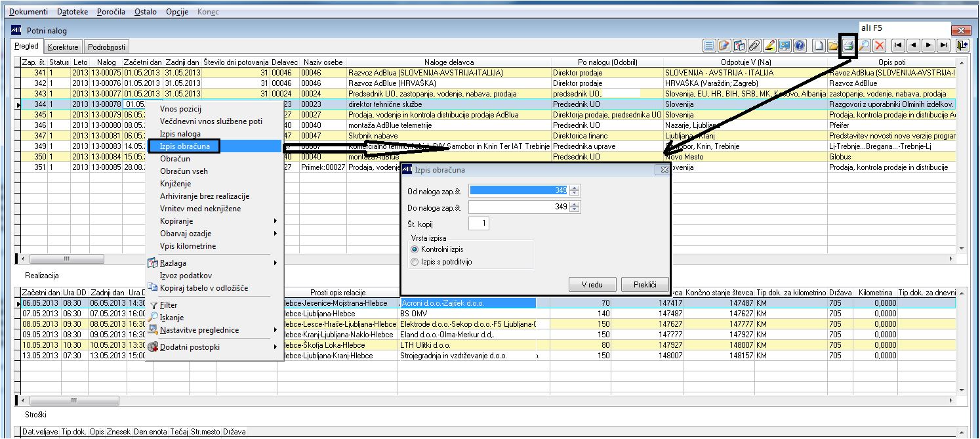Confirm dialog with V redu button

(x=592, y=284)
